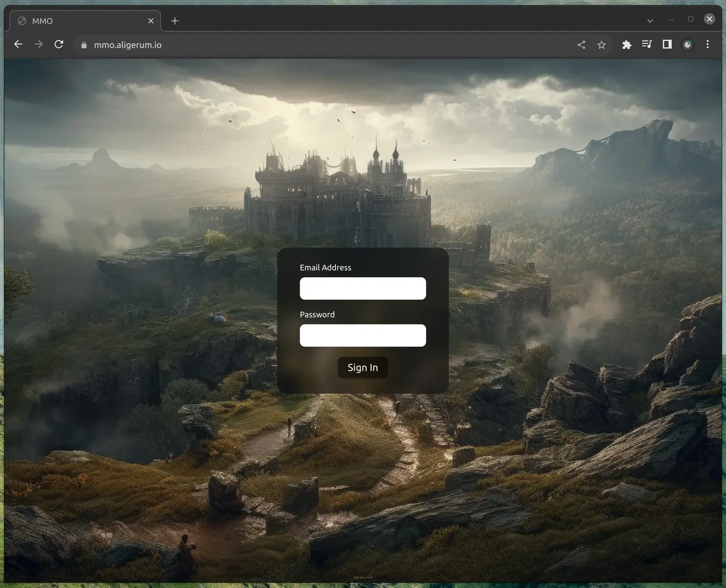Open the media controls icon
The height and width of the screenshot is (588, 726).
647,44
